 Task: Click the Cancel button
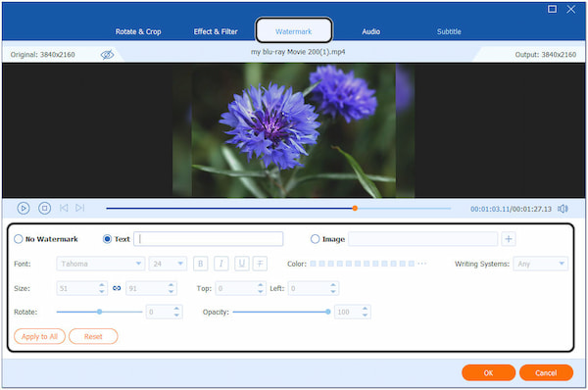pyautogui.click(x=546, y=372)
